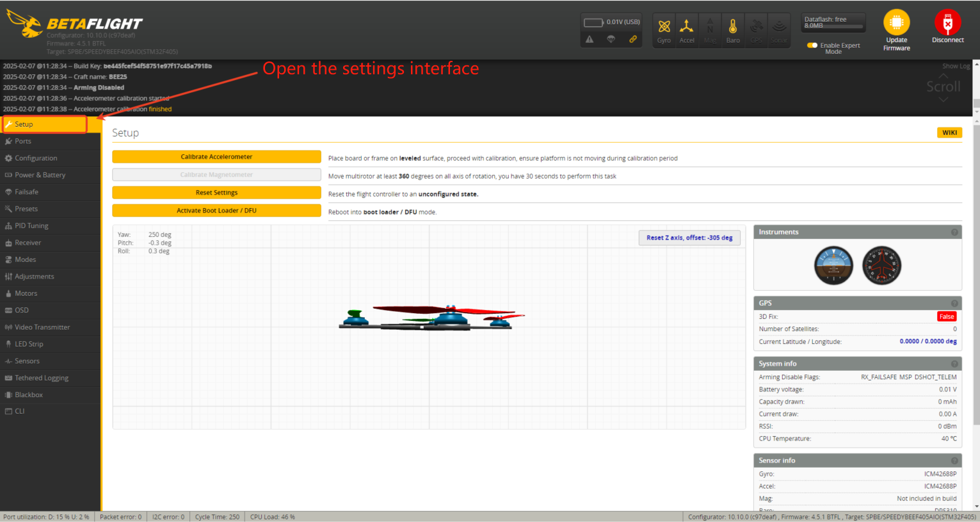This screenshot has height=522, width=980.
Task: Click the warning triangle status icon
Action: [x=590, y=40]
